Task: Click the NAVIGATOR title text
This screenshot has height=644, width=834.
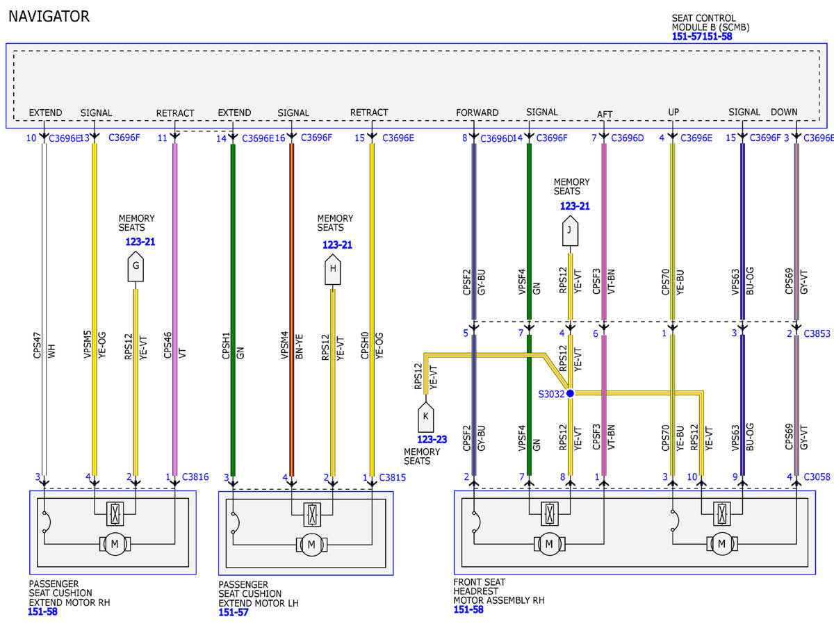Action: pyautogui.click(x=49, y=16)
